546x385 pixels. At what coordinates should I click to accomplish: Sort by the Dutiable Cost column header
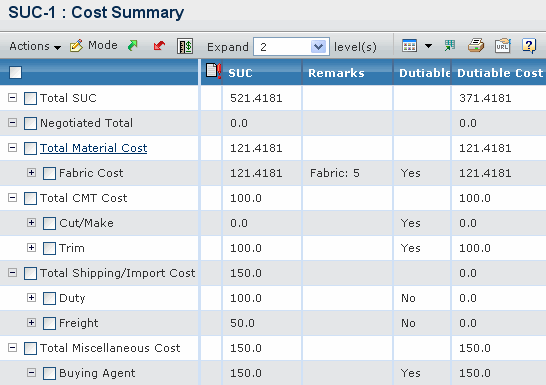click(x=500, y=73)
